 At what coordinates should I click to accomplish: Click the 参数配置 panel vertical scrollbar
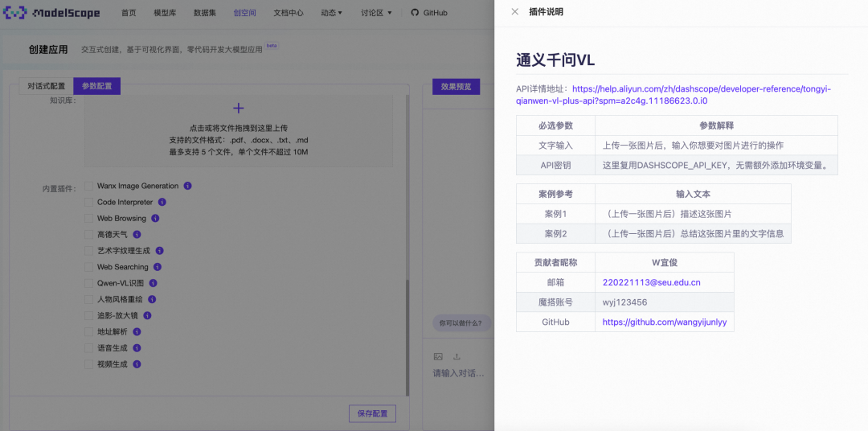[407, 338]
